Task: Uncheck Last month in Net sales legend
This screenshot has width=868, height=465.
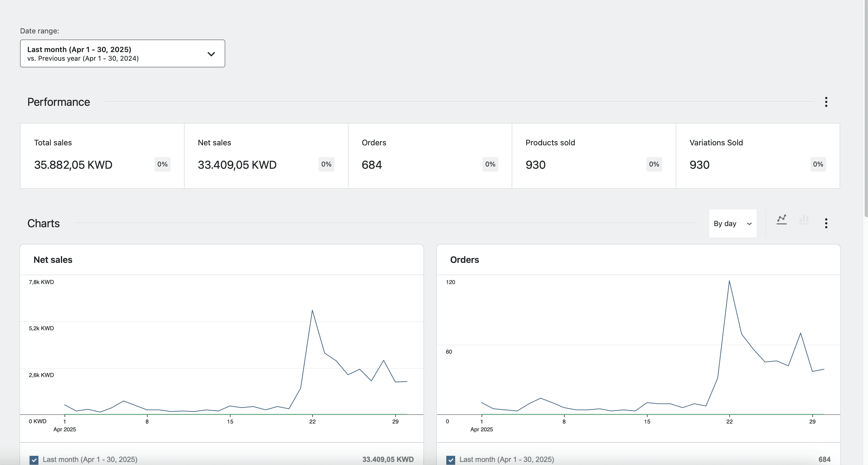Action: coord(34,460)
